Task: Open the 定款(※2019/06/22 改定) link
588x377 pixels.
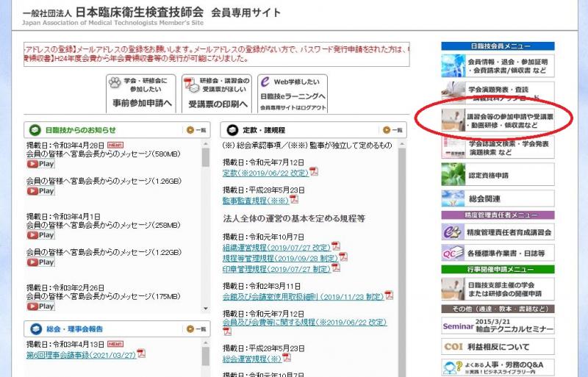Action: [265, 172]
